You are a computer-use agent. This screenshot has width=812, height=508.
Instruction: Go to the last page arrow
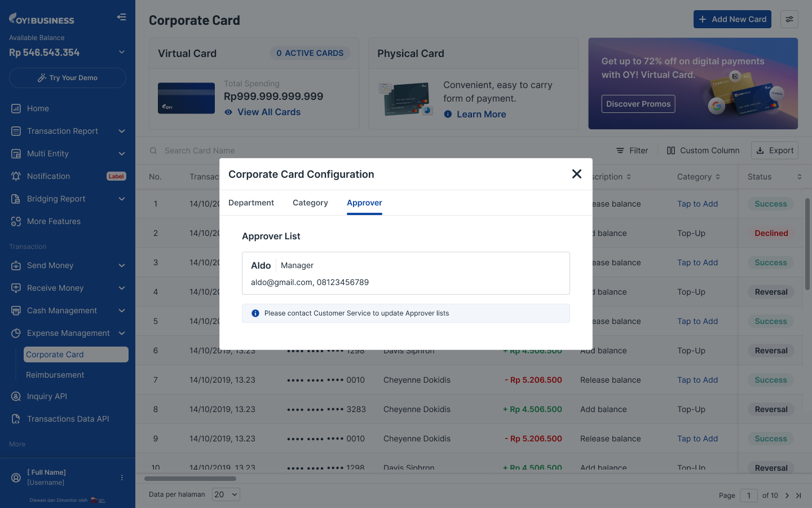coord(798,496)
